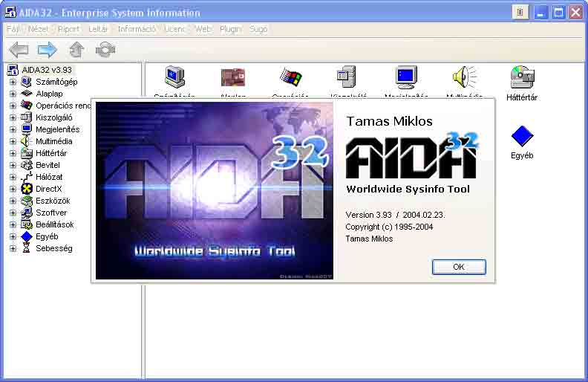Click DirectX icon in tree
Screen dimensions: 588x382
[26, 189]
